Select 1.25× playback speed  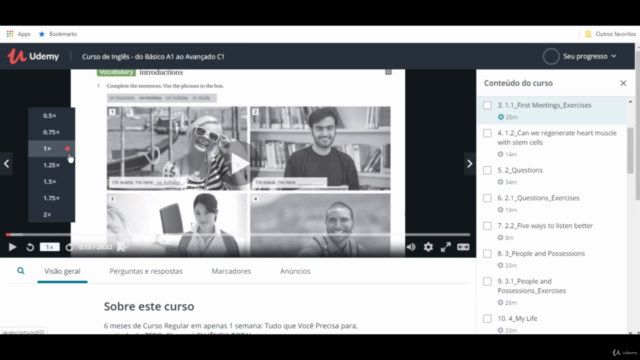coord(51,165)
